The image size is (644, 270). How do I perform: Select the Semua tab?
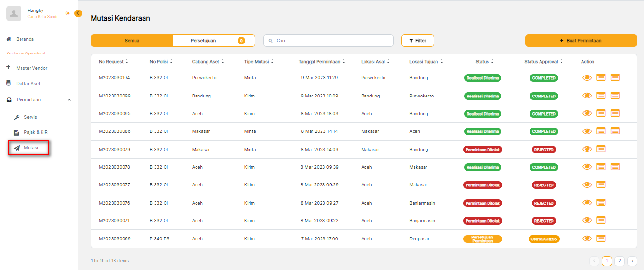pyautogui.click(x=132, y=41)
